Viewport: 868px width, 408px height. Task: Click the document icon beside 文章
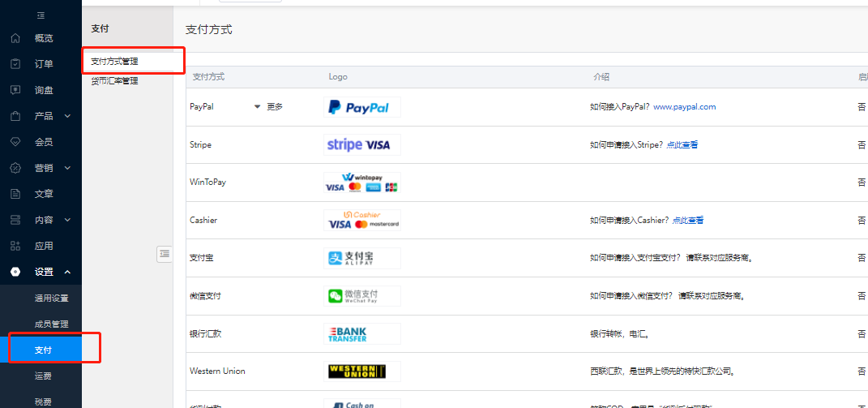click(15, 194)
